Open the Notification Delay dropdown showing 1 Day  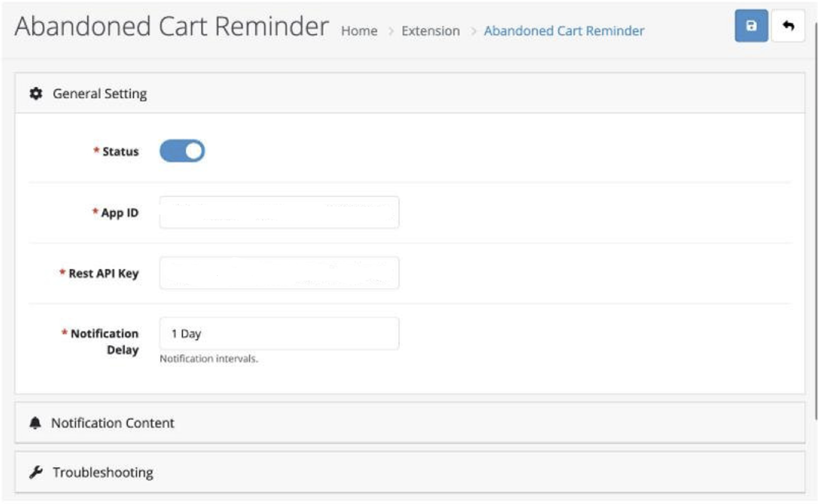[x=279, y=333]
